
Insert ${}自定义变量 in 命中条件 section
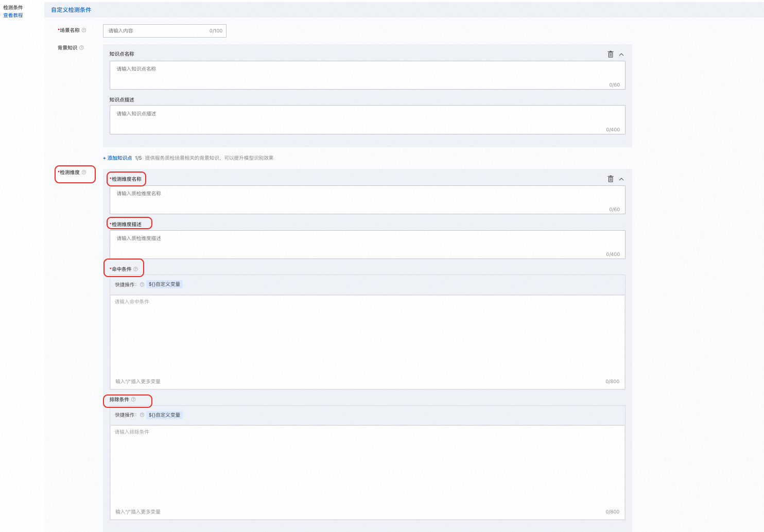164,284
